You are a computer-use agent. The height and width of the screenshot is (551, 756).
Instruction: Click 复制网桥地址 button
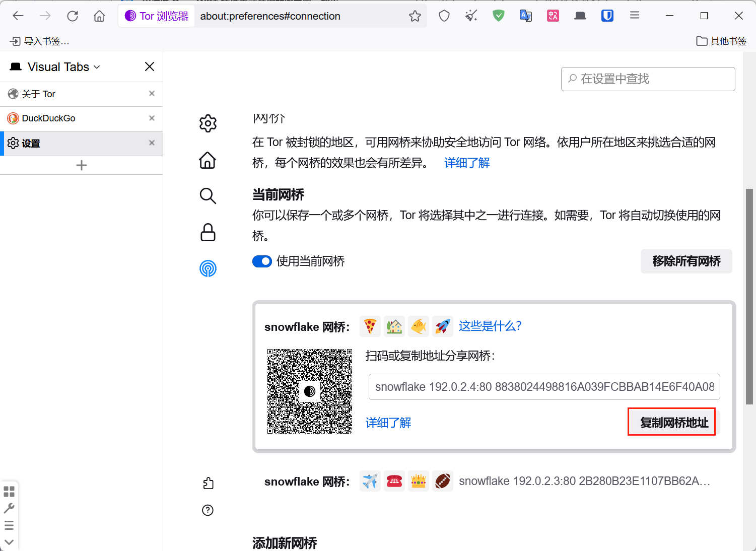[x=674, y=423]
